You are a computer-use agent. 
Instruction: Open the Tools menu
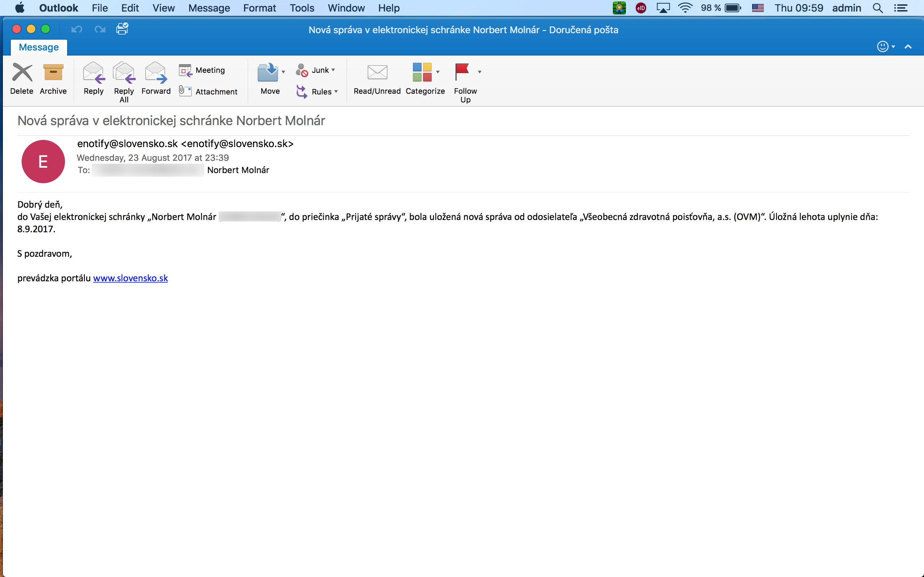302,8
